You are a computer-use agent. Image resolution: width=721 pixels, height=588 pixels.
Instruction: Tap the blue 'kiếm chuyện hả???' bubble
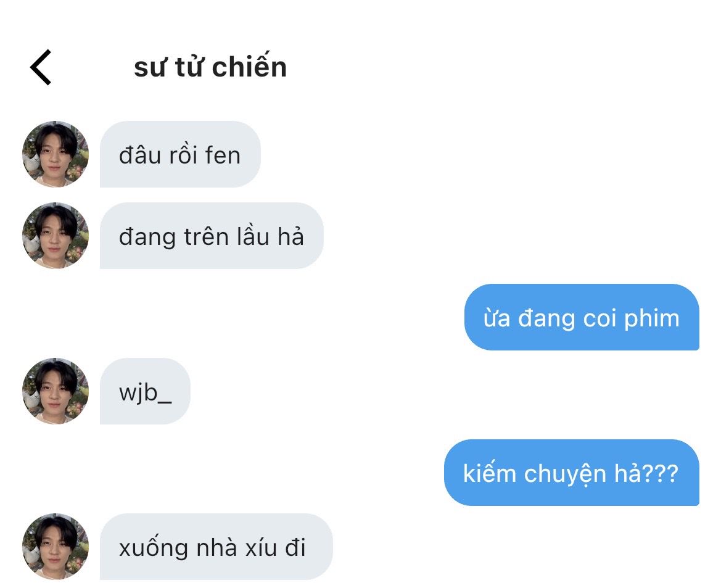tap(572, 473)
